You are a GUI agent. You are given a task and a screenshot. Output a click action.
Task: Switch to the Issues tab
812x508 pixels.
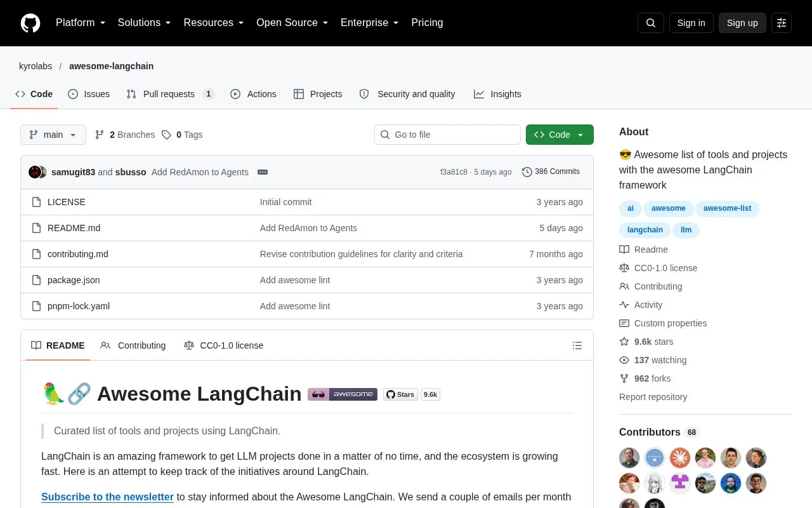click(x=89, y=94)
